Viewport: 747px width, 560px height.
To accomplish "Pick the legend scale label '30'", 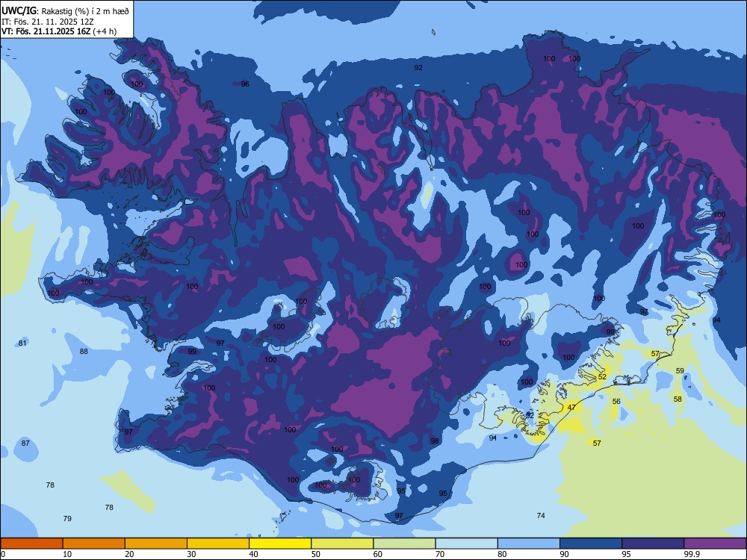I will pos(191,554).
